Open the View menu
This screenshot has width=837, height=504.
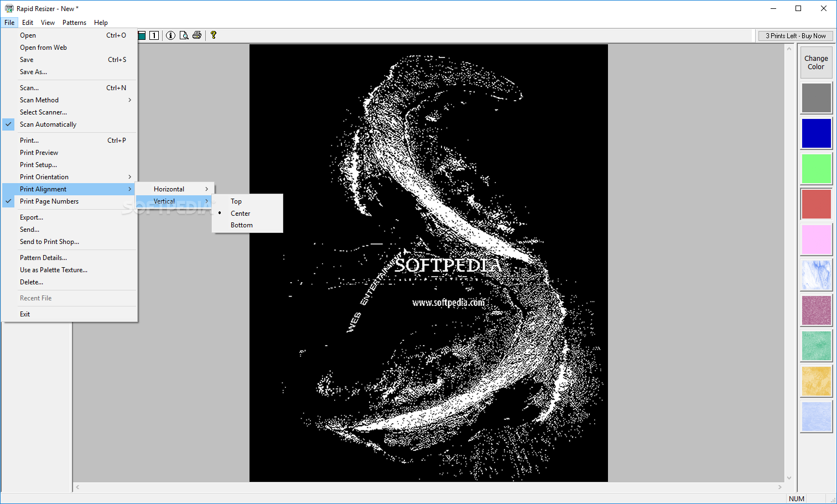point(48,23)
